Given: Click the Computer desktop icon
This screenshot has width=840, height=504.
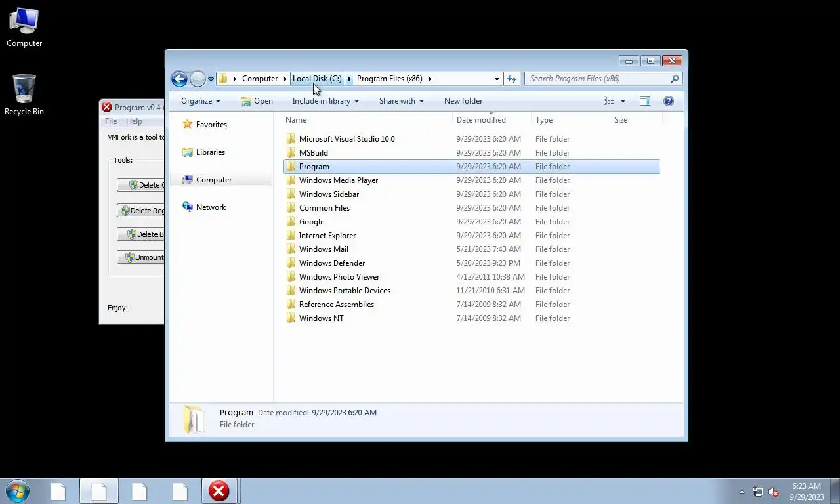Looking at the screenshot, I should tap(24, 28).
